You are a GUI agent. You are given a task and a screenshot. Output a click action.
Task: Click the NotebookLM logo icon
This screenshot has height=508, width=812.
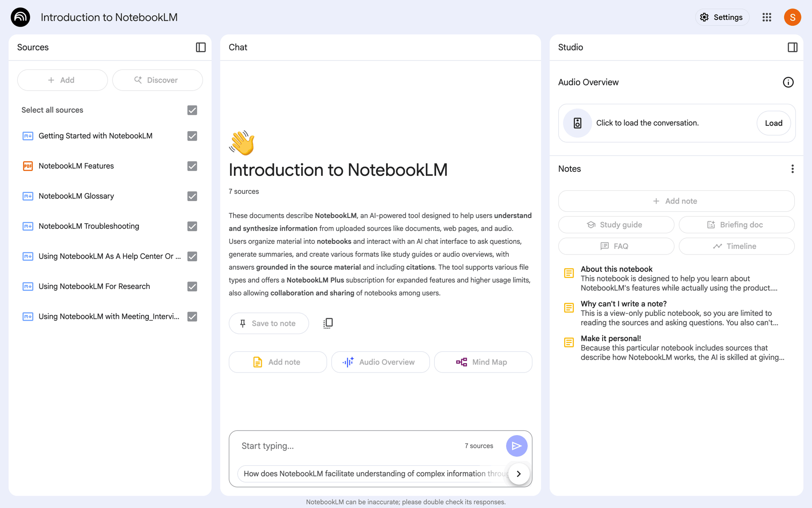click(20, 17)
